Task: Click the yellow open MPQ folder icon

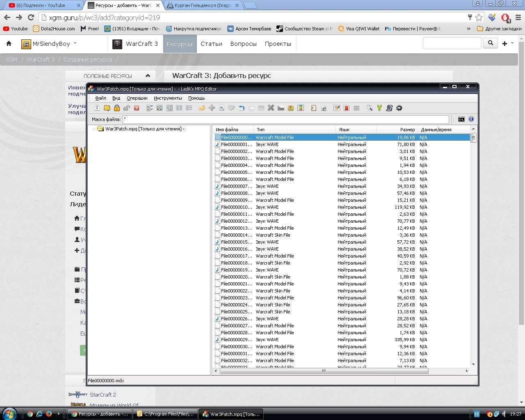Action: [x=107, y=108]
